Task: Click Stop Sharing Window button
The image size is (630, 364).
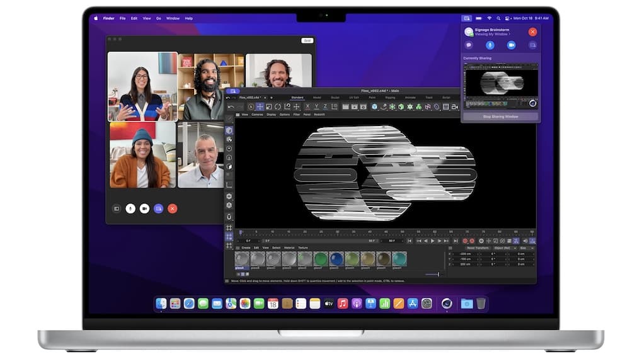Action: click(x=500, y=117)
